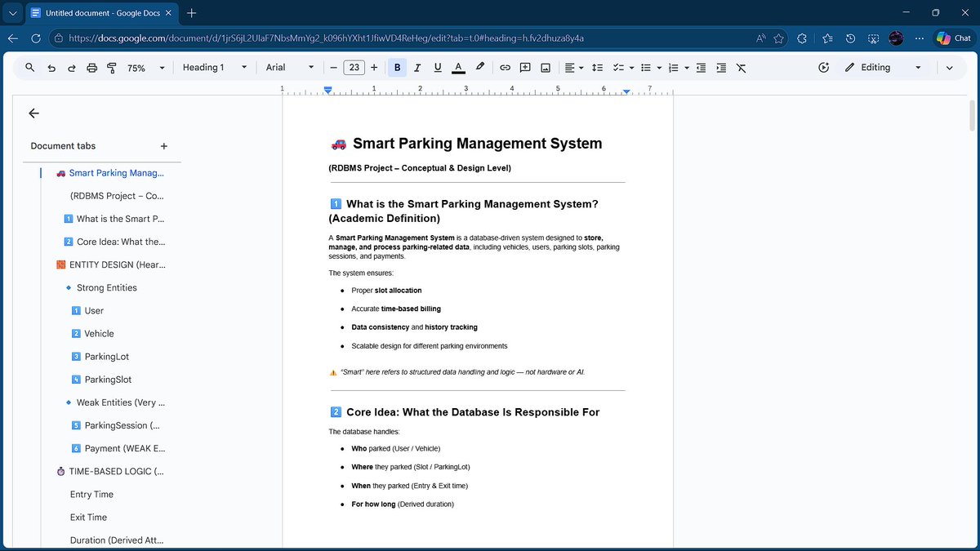This screenshot has height=551, width=980.
Task: Click the line and paragraph spacing icon
Action: click(597, 68)
